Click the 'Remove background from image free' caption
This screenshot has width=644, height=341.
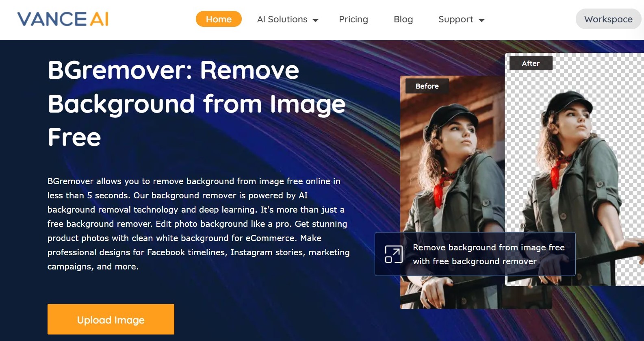pyautogui.click(x=489, y=254)
